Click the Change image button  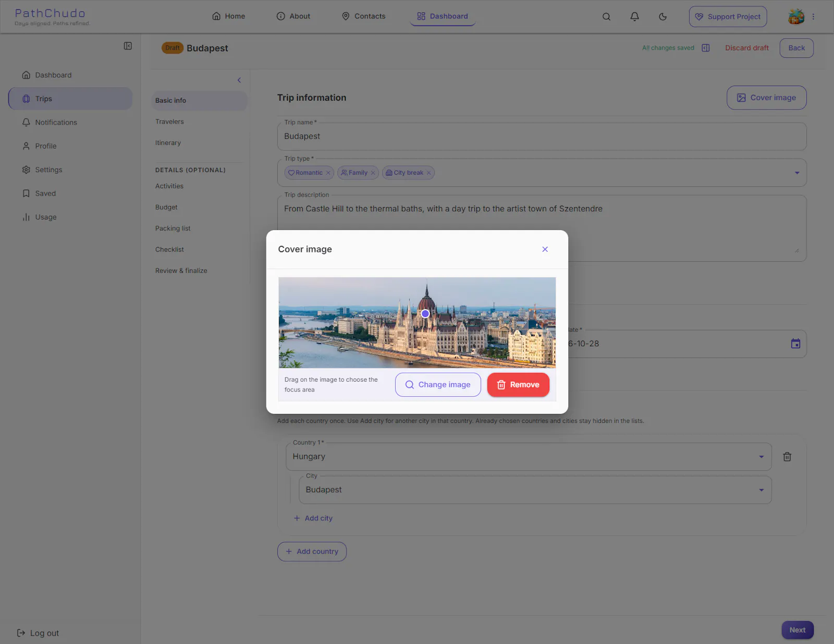[438, 385]
